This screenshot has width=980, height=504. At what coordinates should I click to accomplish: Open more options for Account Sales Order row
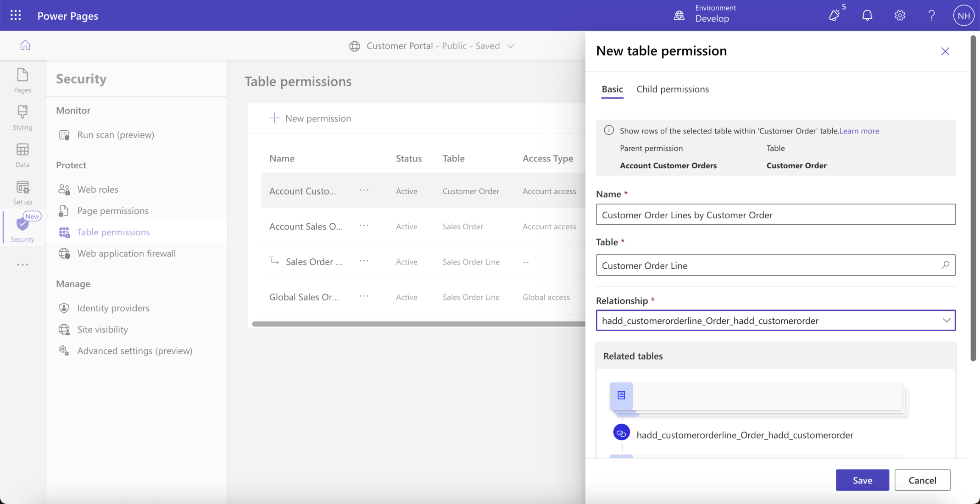click(364, 226)
